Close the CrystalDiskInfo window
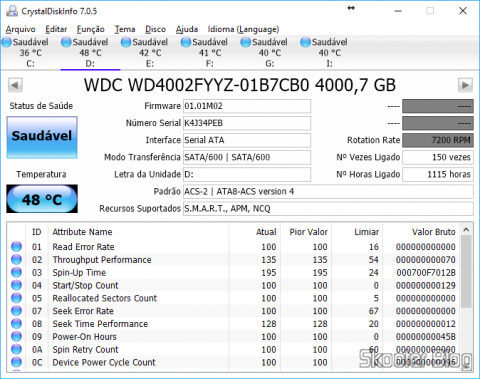This screenshot has height=379, width=480. (463, 11)
